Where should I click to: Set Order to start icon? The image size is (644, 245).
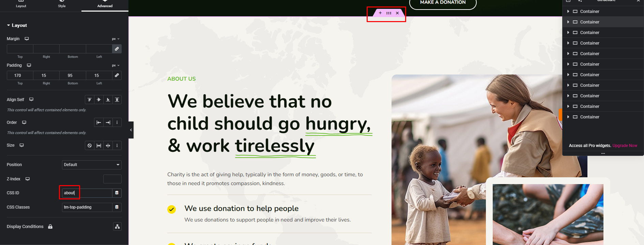pyautogui.click(x=99, y=122)
